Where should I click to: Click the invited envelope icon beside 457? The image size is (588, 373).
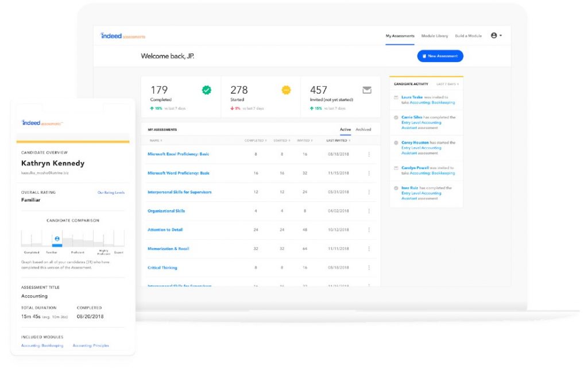point(367,90)
